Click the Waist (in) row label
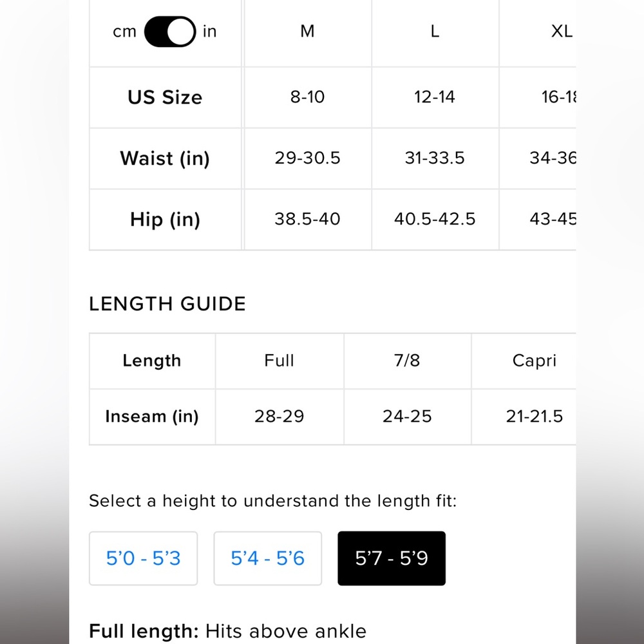Viewport: 644px width, 644px height. pos(165,158)
